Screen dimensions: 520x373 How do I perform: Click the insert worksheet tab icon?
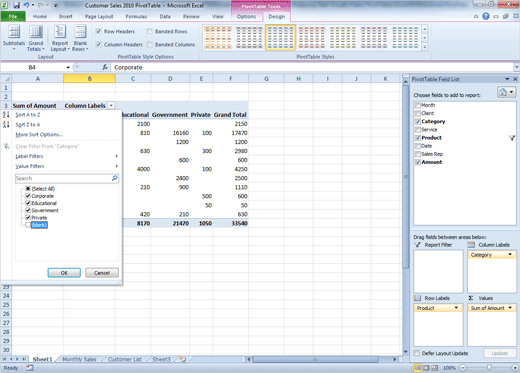(183, 359)
